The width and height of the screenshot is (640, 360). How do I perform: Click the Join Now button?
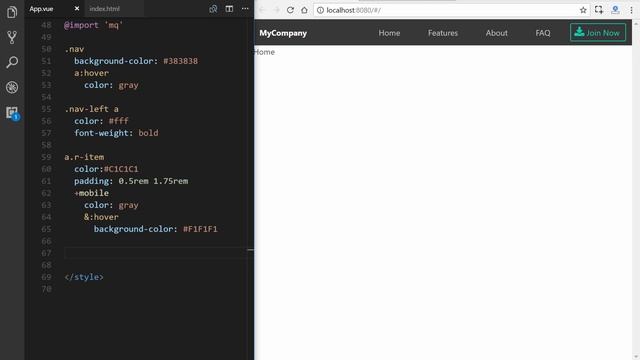click(598, 33)
